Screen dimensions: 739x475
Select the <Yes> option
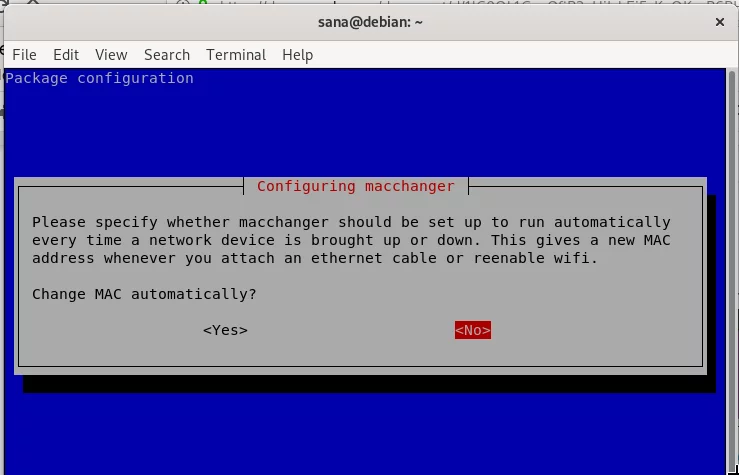tap(225, 330)
